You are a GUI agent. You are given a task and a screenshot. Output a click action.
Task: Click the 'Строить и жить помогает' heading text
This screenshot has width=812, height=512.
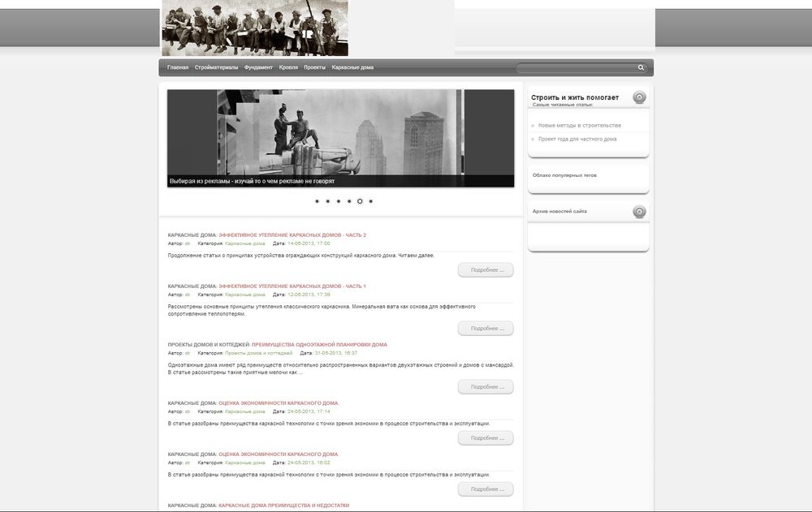pyautogui.click(x=575, y=97)
